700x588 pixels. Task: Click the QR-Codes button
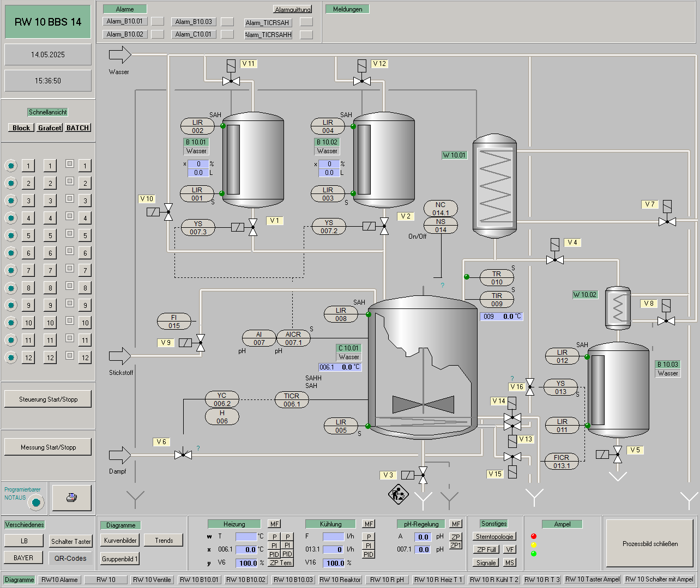[x=70, y=558]
